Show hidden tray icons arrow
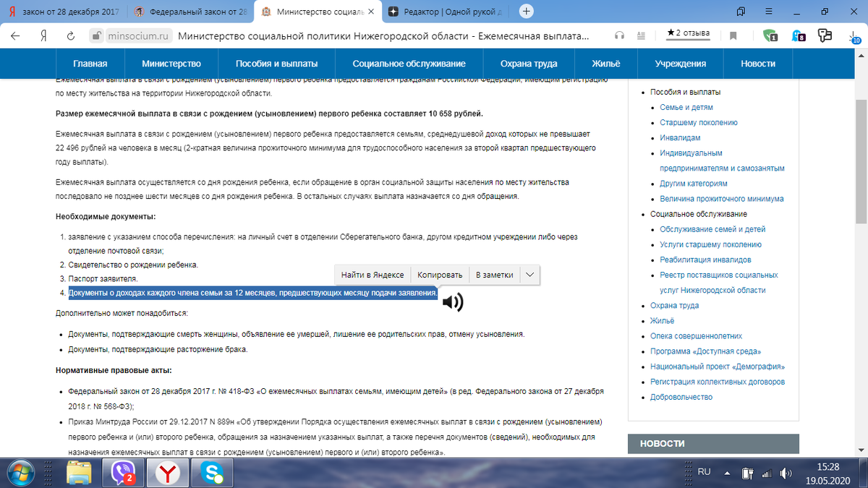 click(x=728, y=474)
